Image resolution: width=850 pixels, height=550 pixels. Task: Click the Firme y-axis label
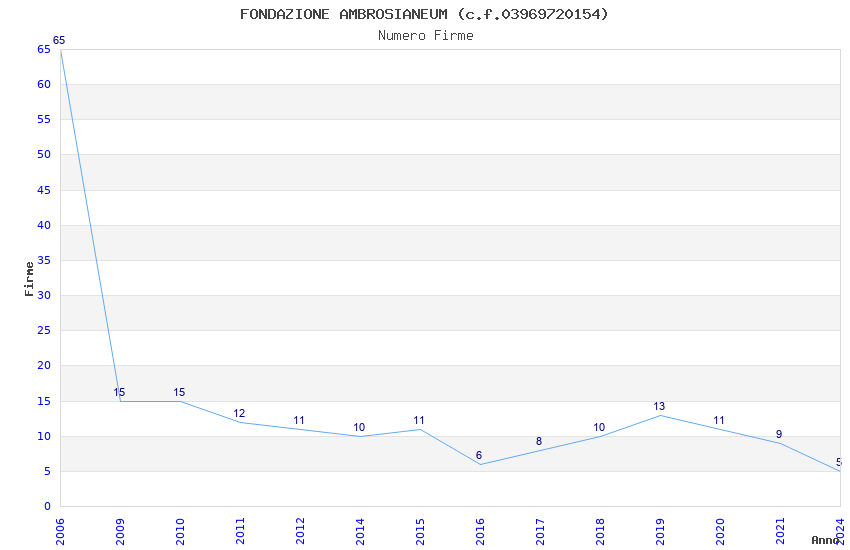point(29,279)
